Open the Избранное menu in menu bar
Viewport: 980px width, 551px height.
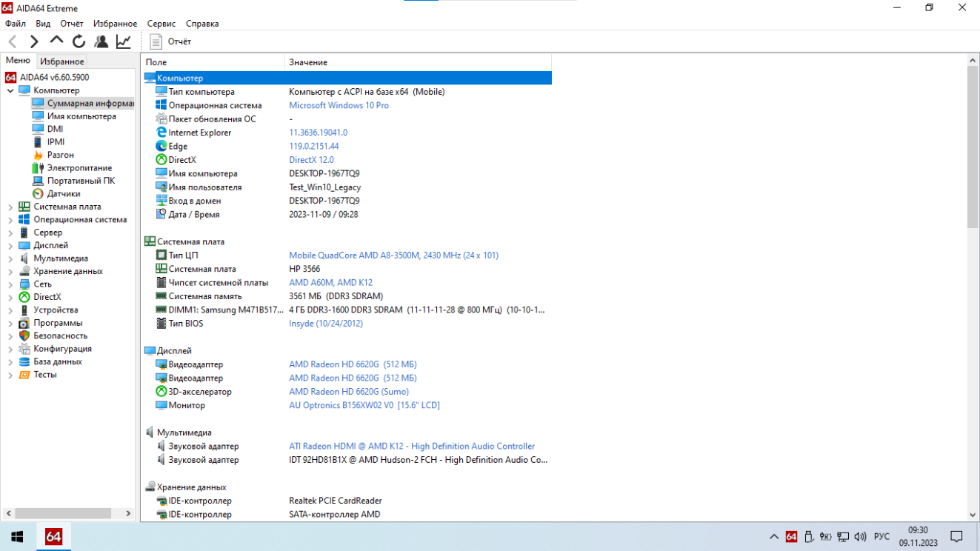[116, 24]
